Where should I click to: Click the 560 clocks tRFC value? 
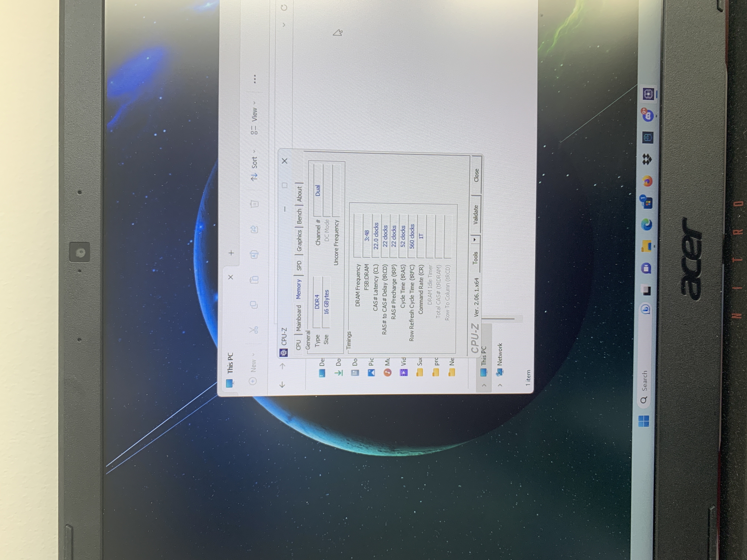coord(412,236)
